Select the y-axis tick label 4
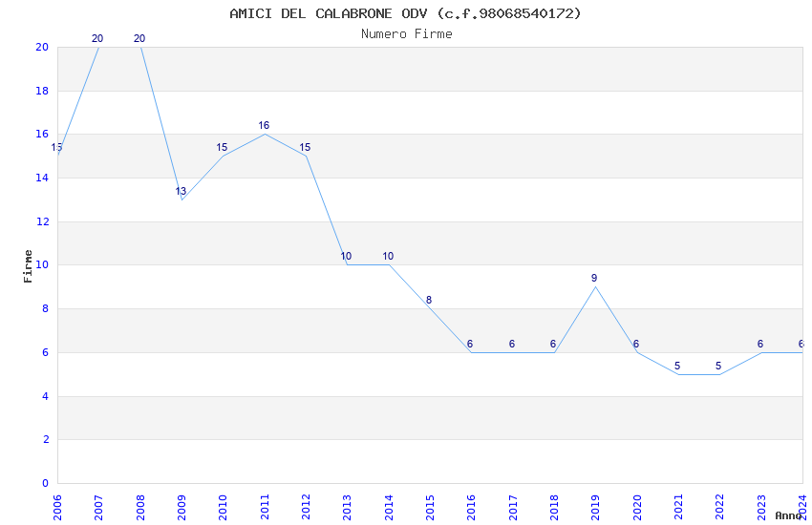 (46, 396)
